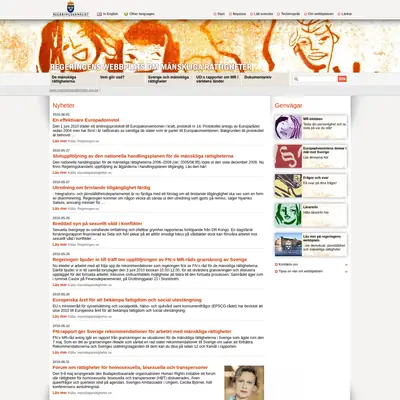
Task: Open Other languages link
Action: (x=142, y=14)
